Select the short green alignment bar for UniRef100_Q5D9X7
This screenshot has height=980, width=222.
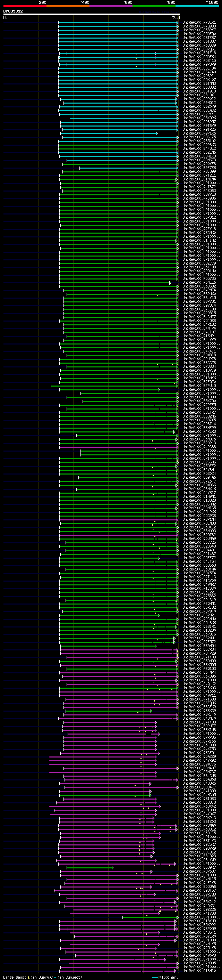(90, 867)
